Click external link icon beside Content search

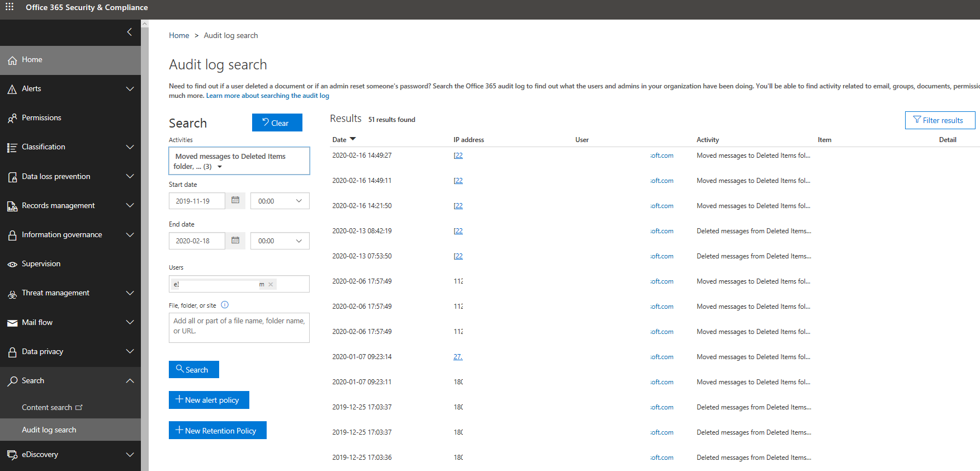[79, 407]
